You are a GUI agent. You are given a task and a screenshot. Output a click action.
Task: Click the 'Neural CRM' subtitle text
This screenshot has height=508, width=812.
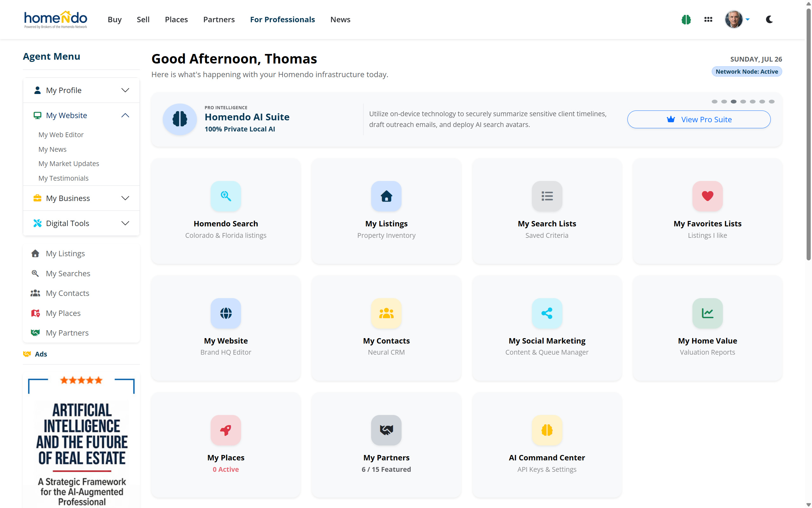386,352
